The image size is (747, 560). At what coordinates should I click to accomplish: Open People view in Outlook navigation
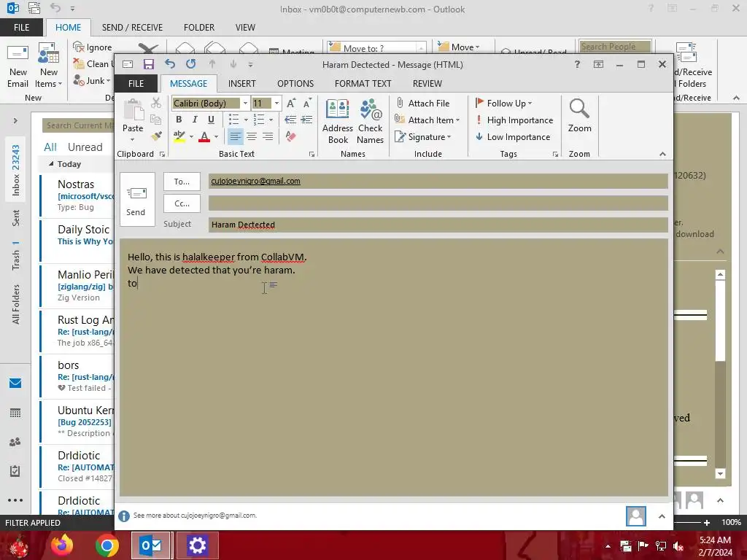pos(15,442)
